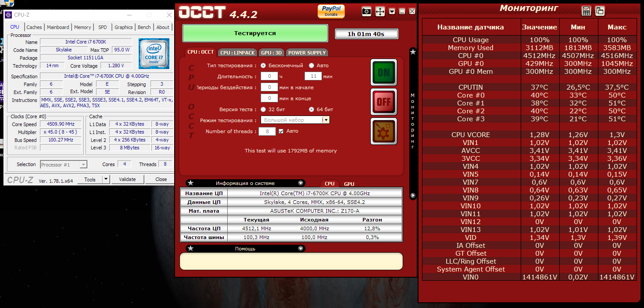Click the Название датчика column header
Screen dimensions: 644x308
(471, 27)
